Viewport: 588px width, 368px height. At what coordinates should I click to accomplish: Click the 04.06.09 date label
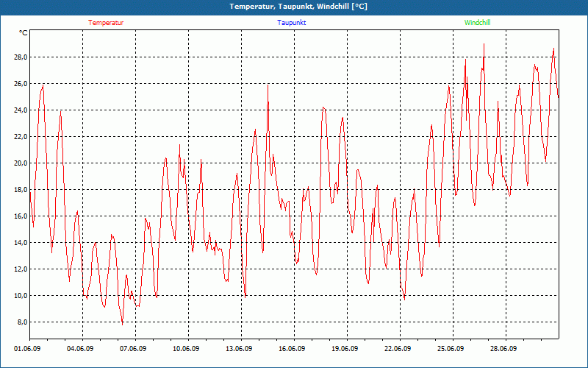coord(80,349)
